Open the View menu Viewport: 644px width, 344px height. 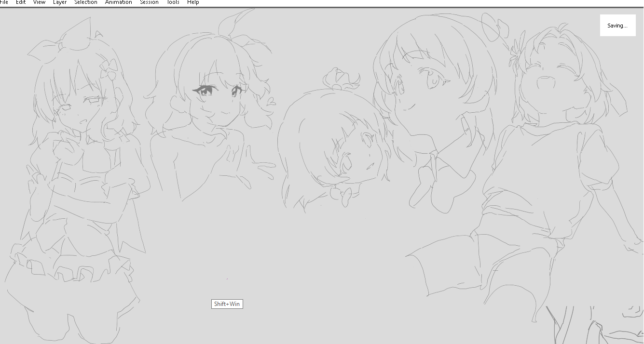[x=39, y=2]
